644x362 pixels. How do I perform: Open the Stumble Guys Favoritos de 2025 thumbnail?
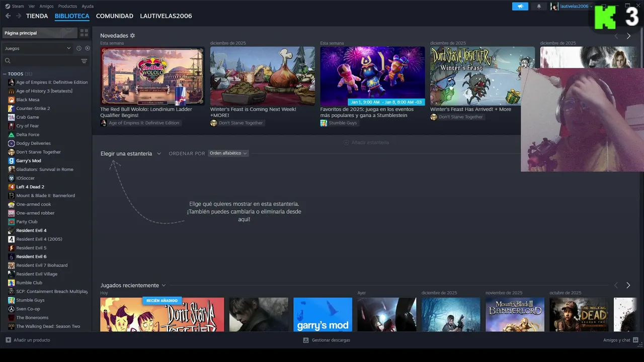point(372,76)
